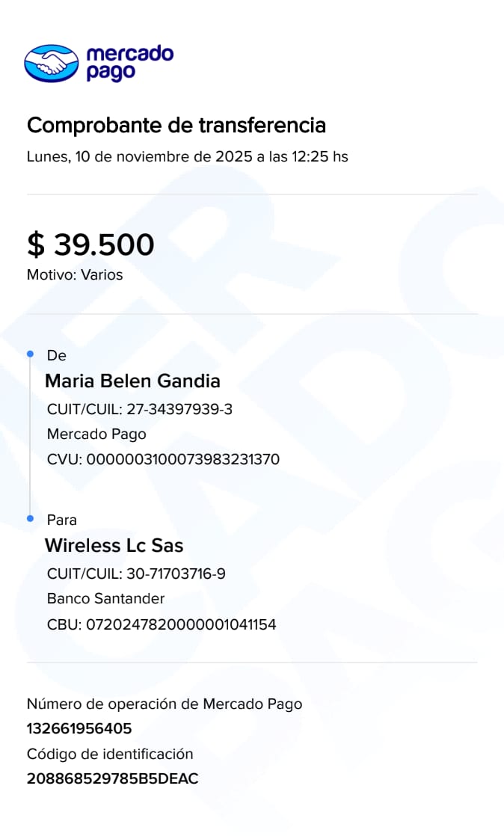Select the sender name Maria Belen Gandia
The width and height of the screenshot is (504, 836).
(x=132, y=381)
